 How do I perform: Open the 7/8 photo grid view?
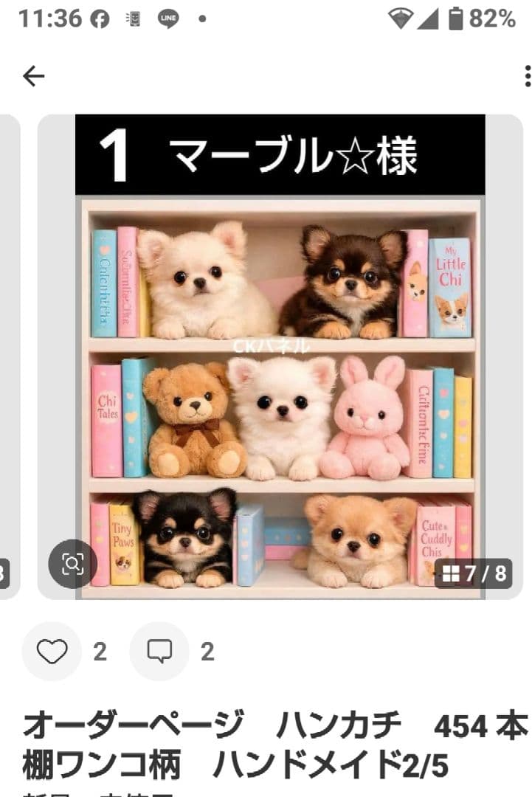474,573
